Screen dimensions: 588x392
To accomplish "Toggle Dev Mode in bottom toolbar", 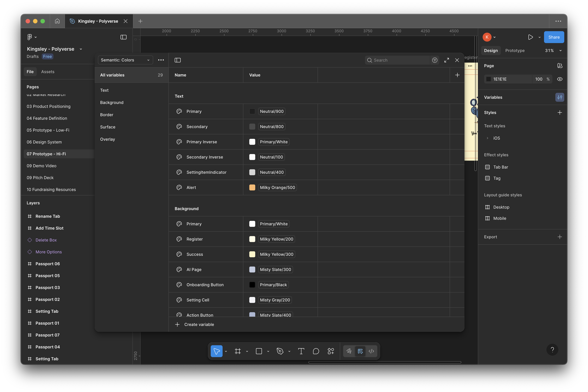I will [x=371, y=351].
